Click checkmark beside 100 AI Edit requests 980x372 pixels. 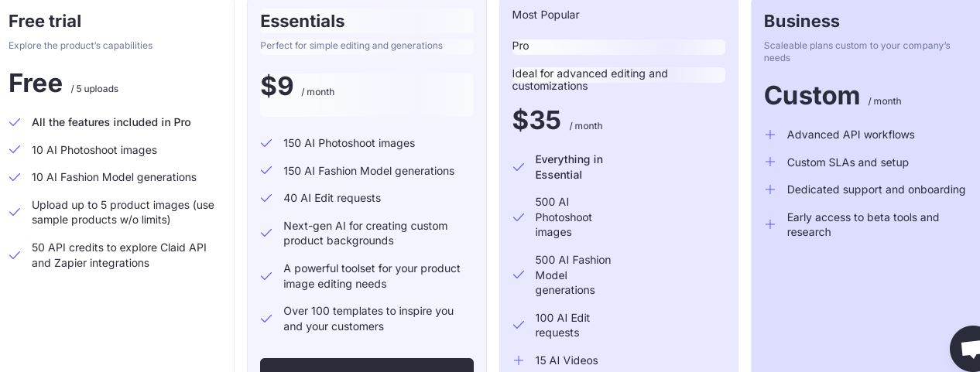tap(519, 325)
